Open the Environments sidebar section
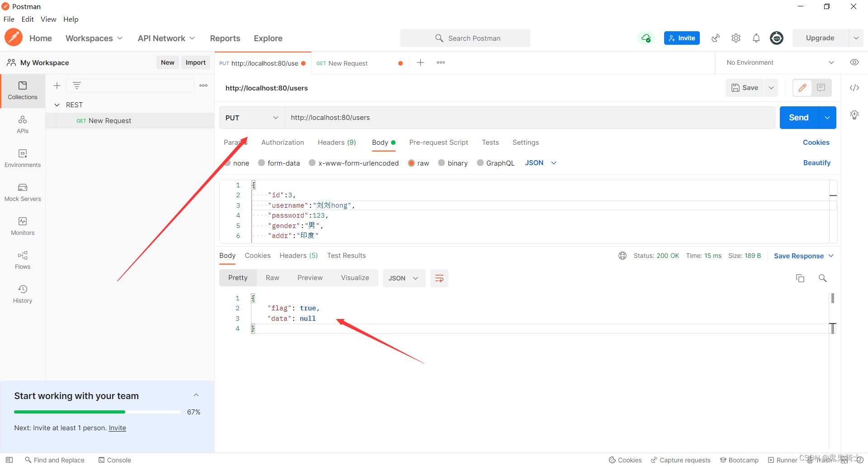This screenshot has height=466, width=868. (23, 158)
